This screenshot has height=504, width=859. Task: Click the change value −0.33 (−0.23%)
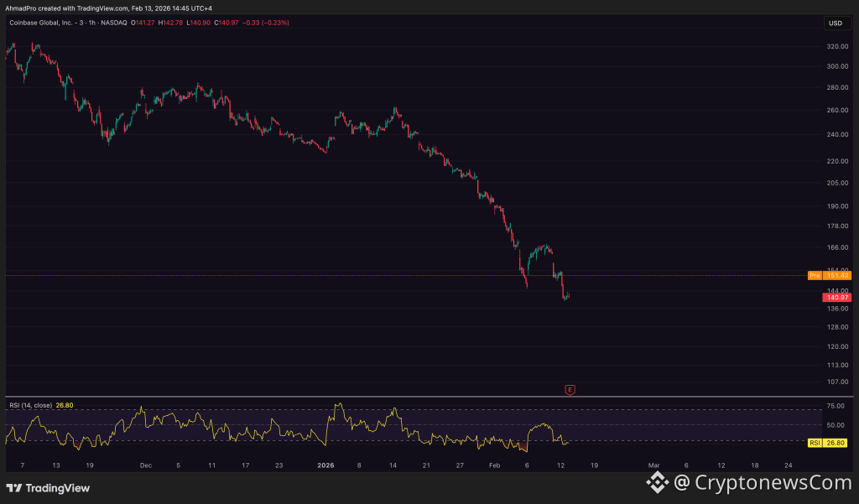[266, 23]
